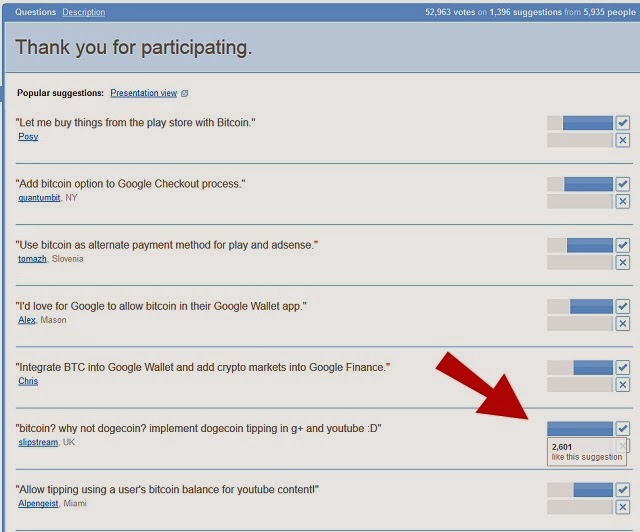Dislike the Google Wallet app suggestion
This screenshot has width=640, height=532.
click(x=622, y=324)
